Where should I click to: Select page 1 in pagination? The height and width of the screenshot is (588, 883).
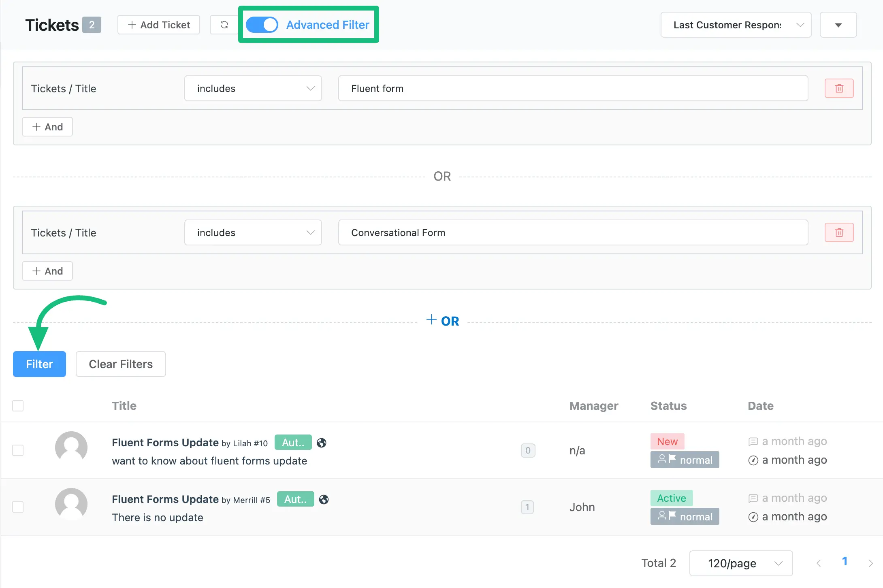[x=845, y=561]
